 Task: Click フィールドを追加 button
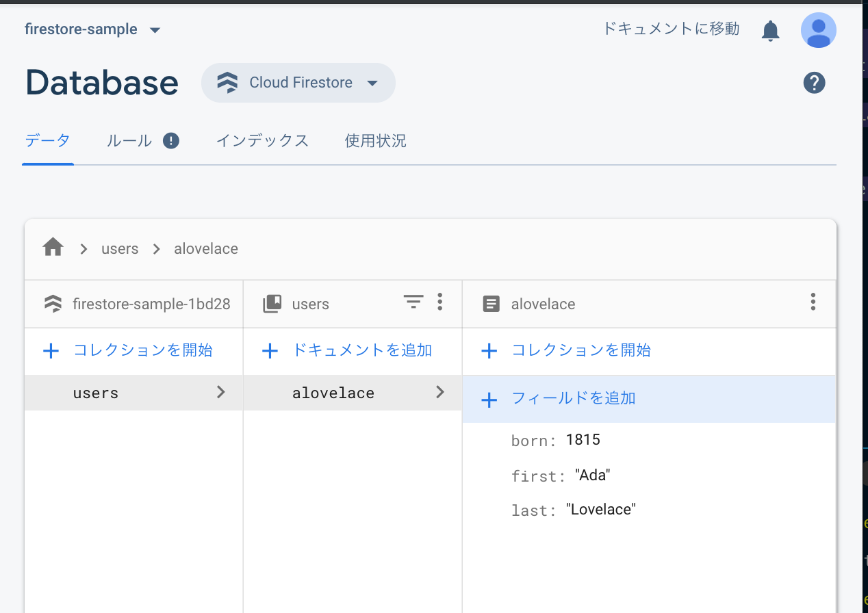pyautogui.click(x=649, y=399)
